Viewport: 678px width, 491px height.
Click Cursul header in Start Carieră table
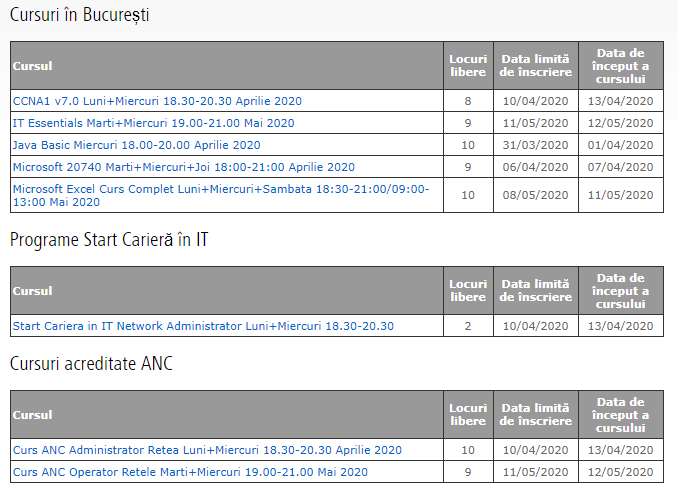click(32, 291)
